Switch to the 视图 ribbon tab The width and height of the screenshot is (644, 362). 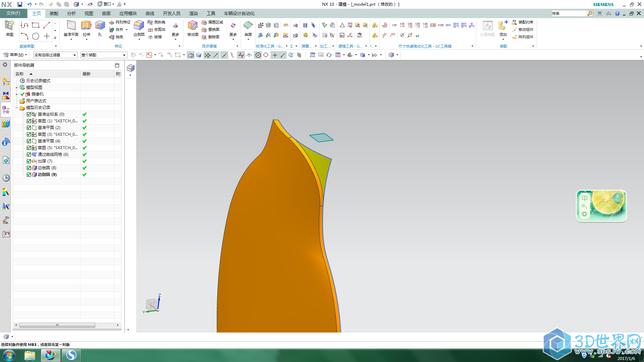pyautogui.click(x=89, y=13)
